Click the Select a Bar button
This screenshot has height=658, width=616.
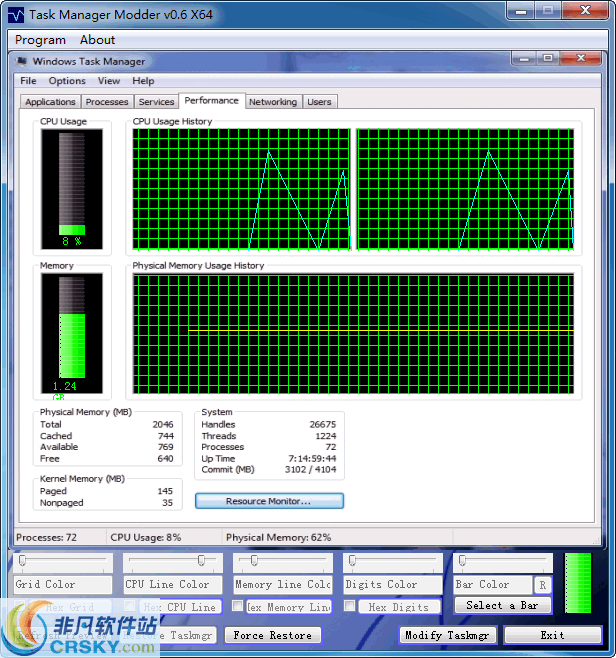click(x=502, y=605)
